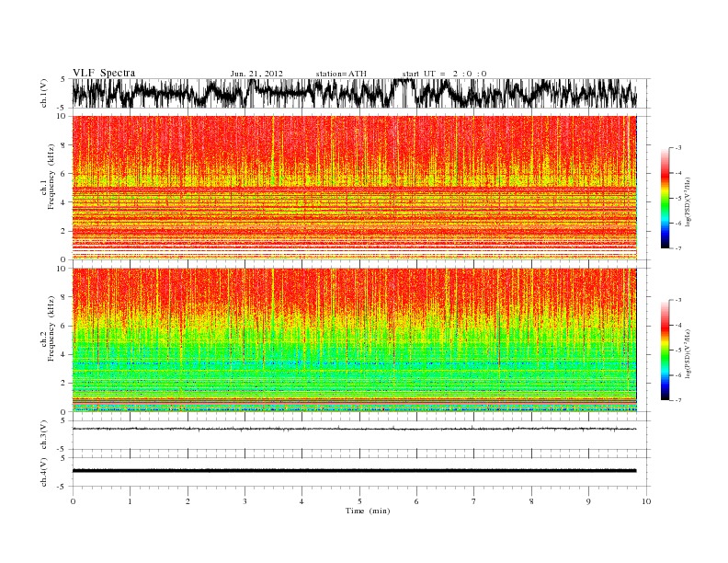
Task: Click the x-axis tick label "5" minutes
Action: pos(359,501)
